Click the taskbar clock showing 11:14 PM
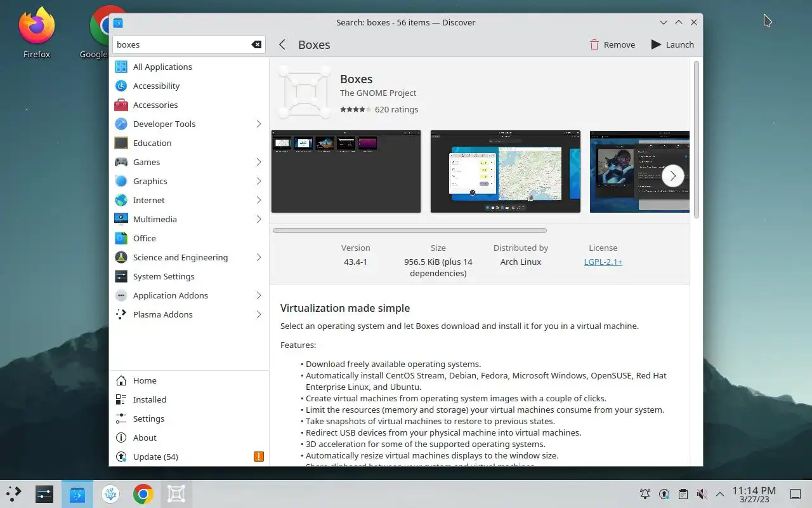 click(x=754, y=494)
